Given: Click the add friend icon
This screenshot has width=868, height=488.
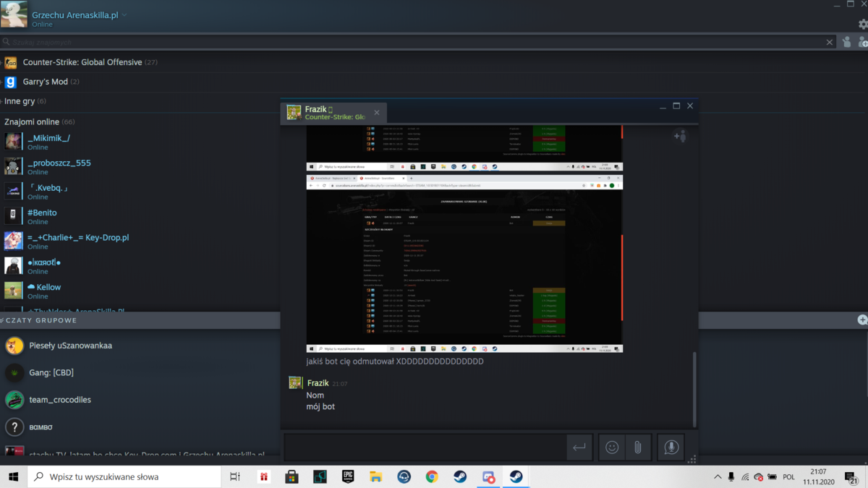Looking at the screenshot, I should click(862, 42).
